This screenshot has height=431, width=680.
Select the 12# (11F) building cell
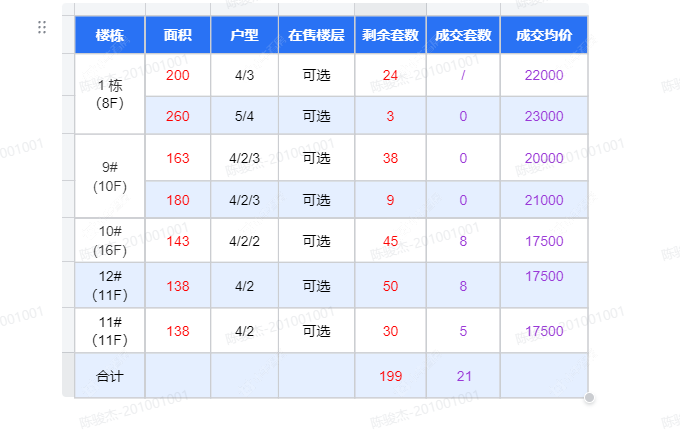click(110, 285)
